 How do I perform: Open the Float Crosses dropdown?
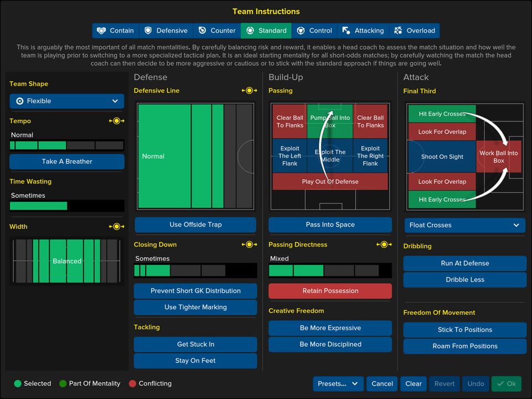pyautogui.click(x=464, y=225)
